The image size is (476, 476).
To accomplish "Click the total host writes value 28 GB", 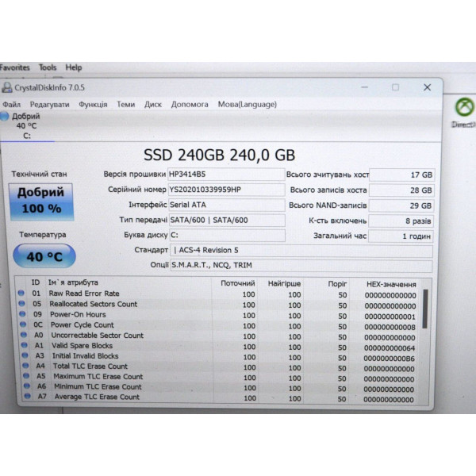I will point(401,190).
